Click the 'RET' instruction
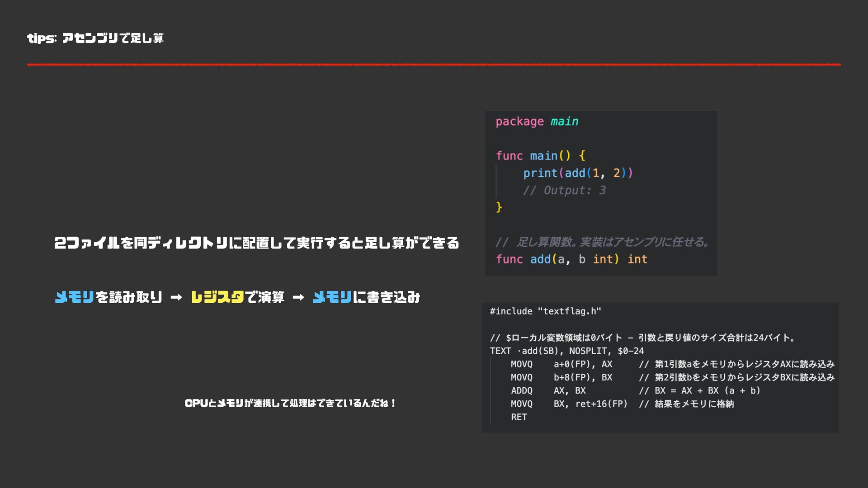868x488 pixels. click(519, 417)
